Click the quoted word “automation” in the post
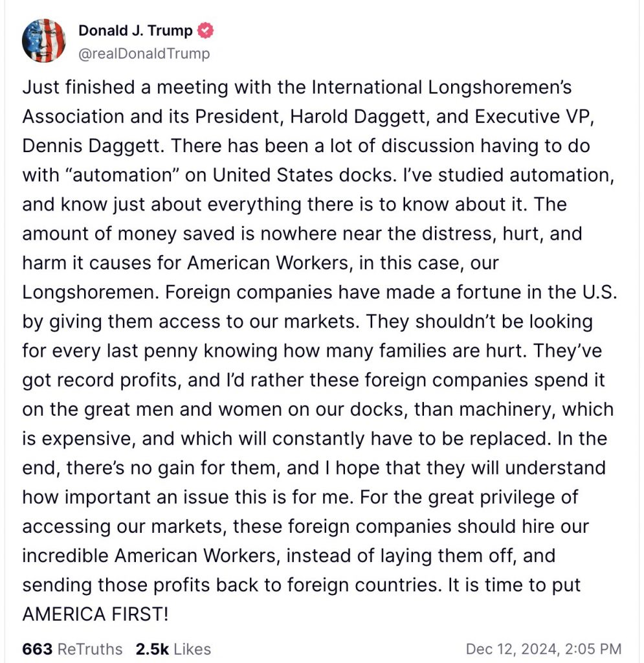The height and width of the screenshot is (663, 644). point(121,175)
